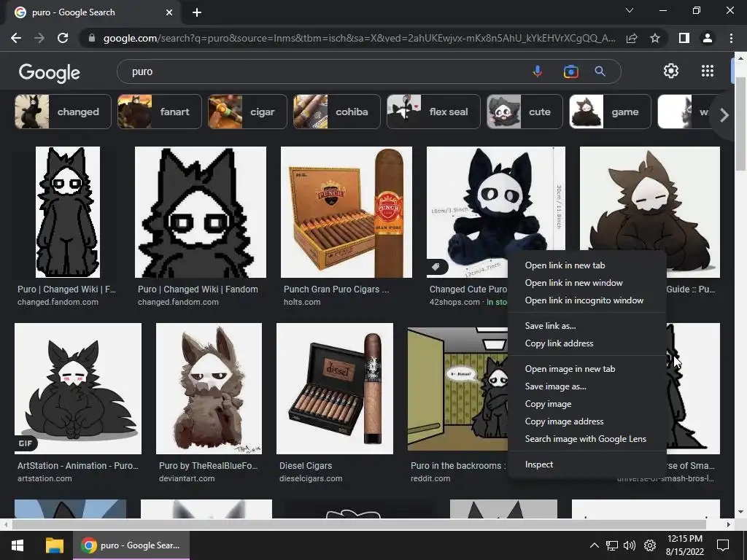Open the 'Puro | Changed Wiki | Fandom' link
The width and height of the screenshot is (747, 560).
[198, 289]
